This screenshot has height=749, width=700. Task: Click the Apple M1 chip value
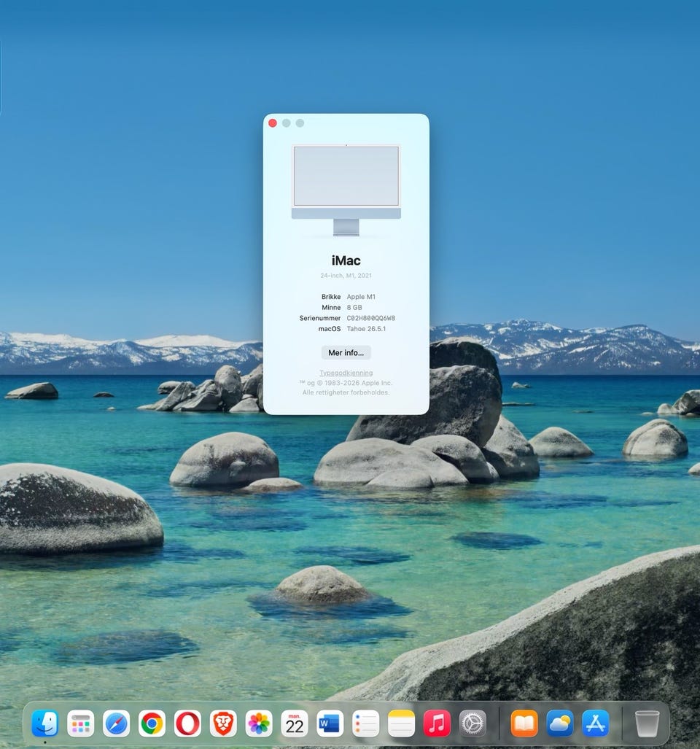click(361, 297)
